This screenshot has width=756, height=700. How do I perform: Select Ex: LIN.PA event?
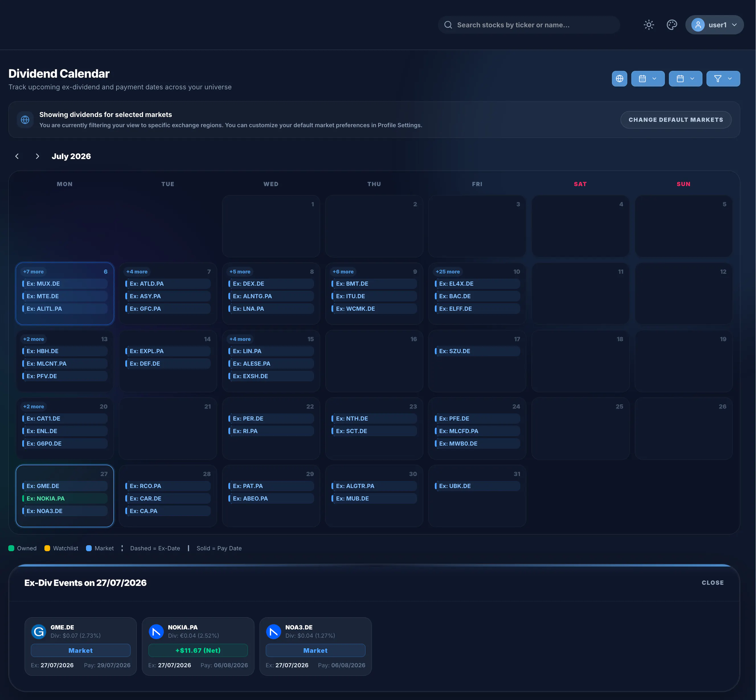[x=271, y=351]
